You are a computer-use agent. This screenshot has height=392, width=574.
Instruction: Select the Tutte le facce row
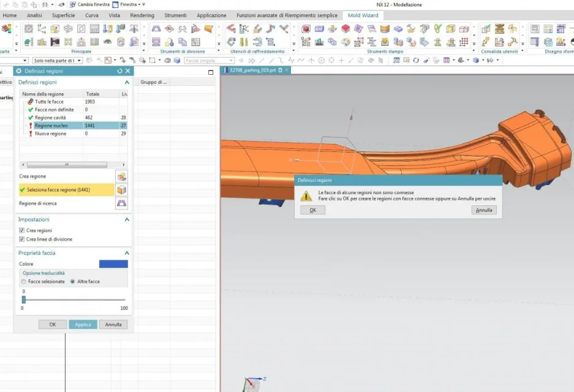click(x=74, y=102)
